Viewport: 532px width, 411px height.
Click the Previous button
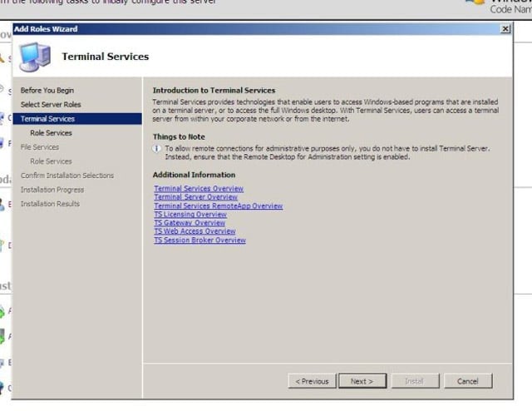click(313, 381)
